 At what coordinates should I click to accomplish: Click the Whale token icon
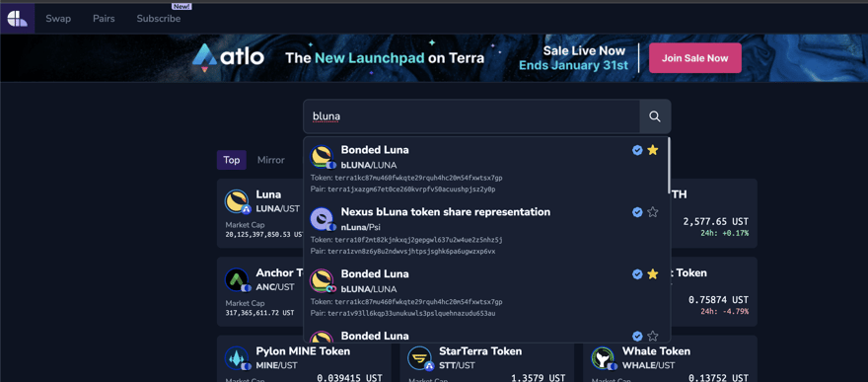point(604,358)
